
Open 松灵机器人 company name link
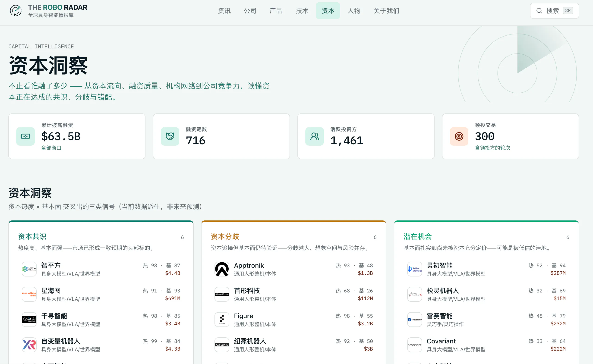coord(443,291)
